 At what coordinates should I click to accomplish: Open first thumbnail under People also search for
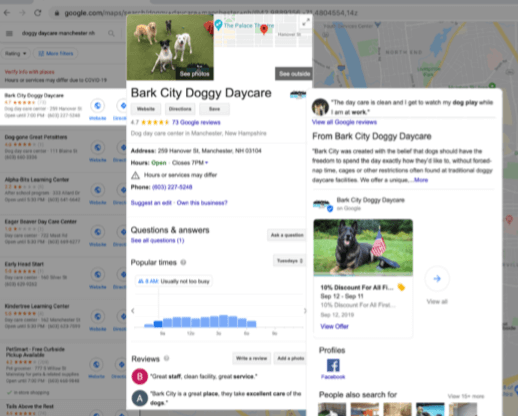pos(332,409)
